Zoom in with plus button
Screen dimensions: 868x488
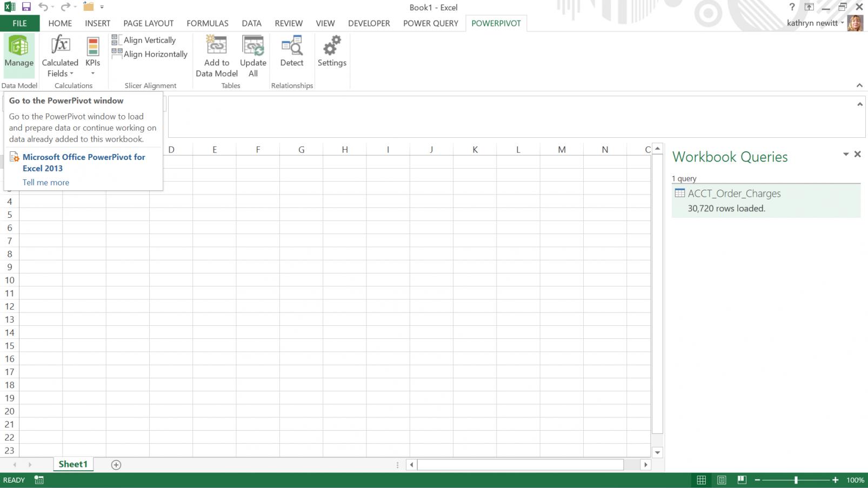[x=836, y=480]
